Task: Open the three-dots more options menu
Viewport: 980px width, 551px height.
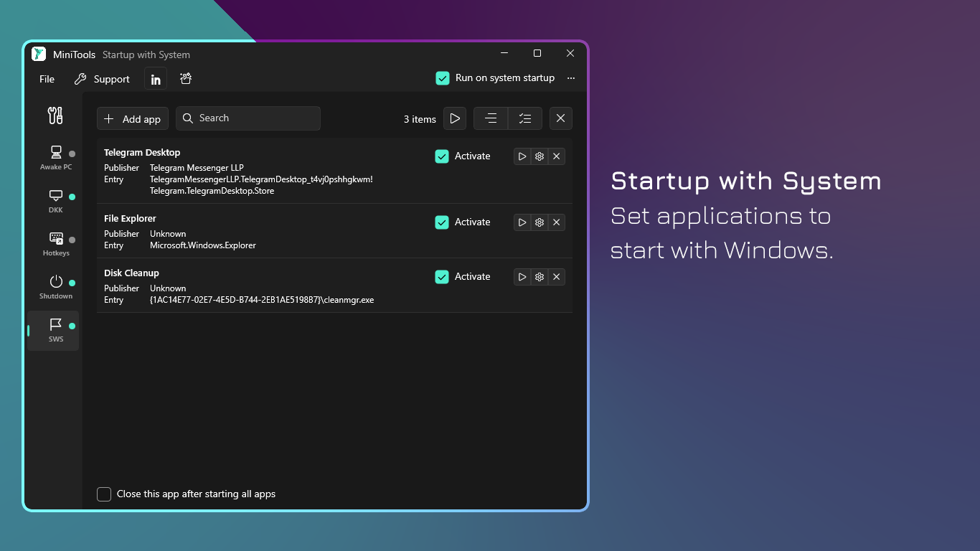Action: [x=571, y=78]
